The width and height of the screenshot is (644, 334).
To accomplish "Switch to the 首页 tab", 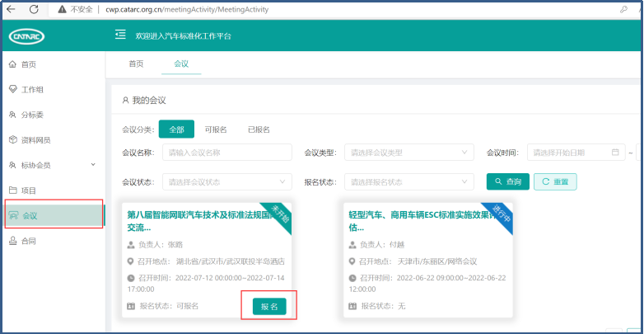I will coord(136,64).
